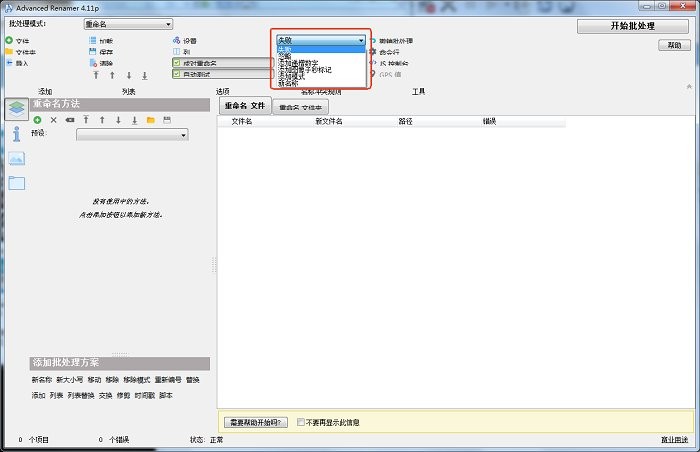This screenshot has height=452, width=700.
Task: Click the bottom-right status bar link
Action: coord(675,440)
